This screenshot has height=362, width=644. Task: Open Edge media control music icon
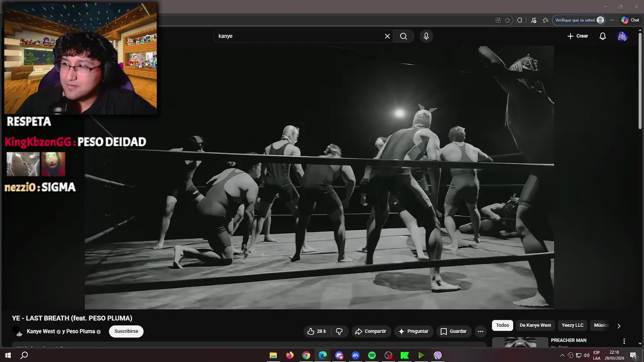point(534,20)
